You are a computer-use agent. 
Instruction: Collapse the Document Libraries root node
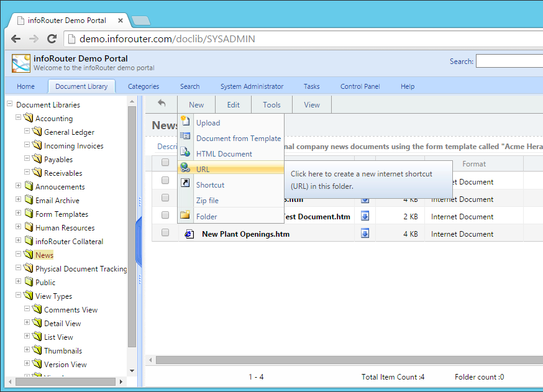(x=10, y=104)
